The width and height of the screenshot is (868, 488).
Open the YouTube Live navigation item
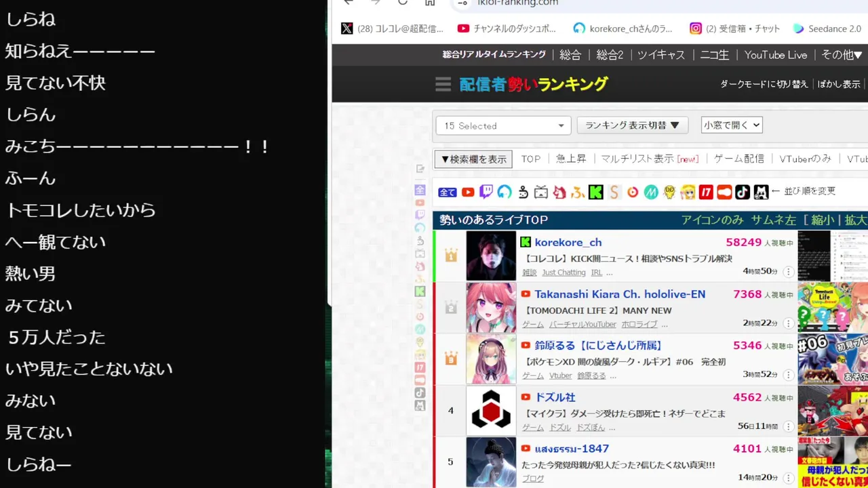click(776, 55)
